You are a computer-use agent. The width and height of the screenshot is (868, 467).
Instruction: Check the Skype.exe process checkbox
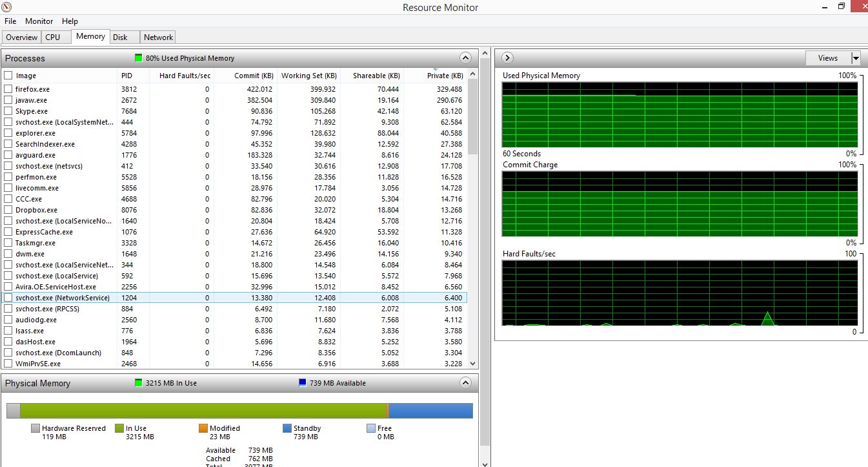(8, 111)
